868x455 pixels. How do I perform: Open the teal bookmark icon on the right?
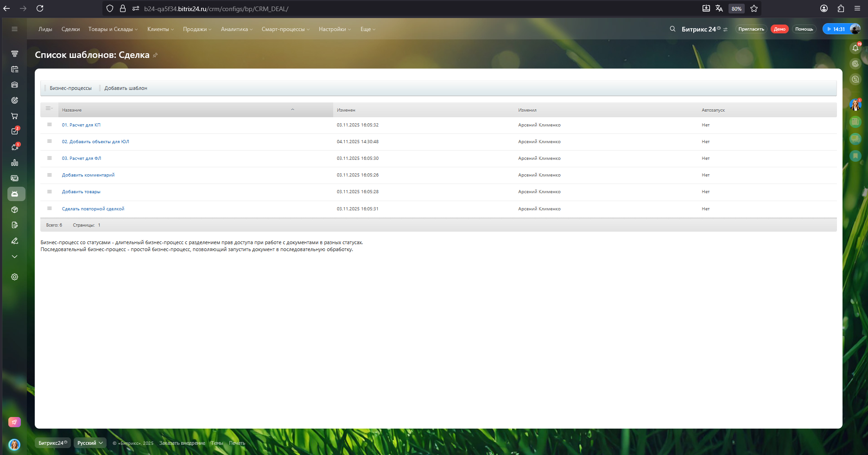point(855,156)
